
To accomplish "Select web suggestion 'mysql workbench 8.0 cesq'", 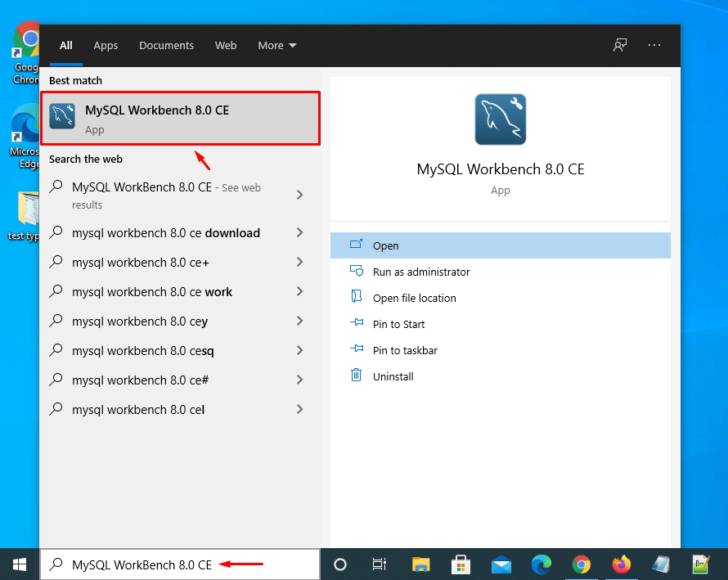I will click(x=180, y=351).
